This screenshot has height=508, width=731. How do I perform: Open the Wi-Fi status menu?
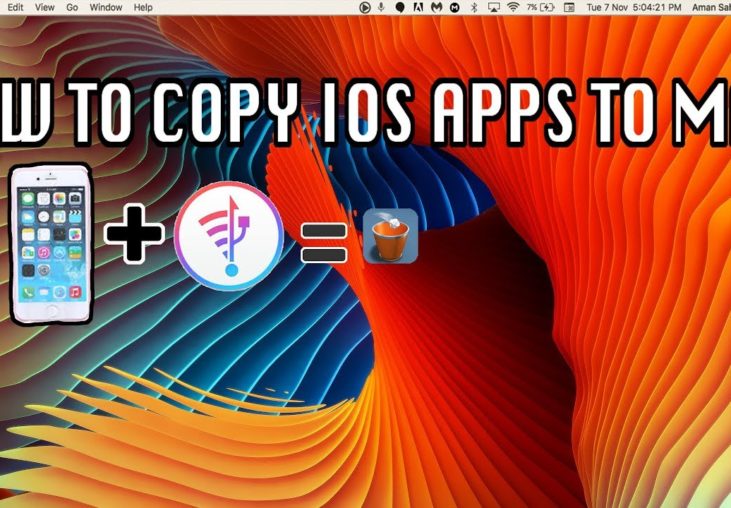(x=513, y=7)
